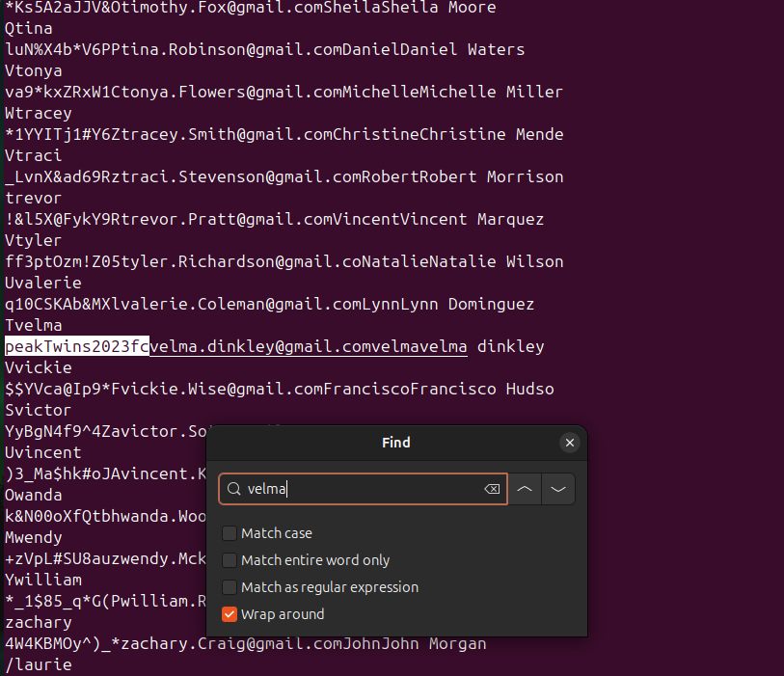Click the trevor line

(x=34, y=198)
